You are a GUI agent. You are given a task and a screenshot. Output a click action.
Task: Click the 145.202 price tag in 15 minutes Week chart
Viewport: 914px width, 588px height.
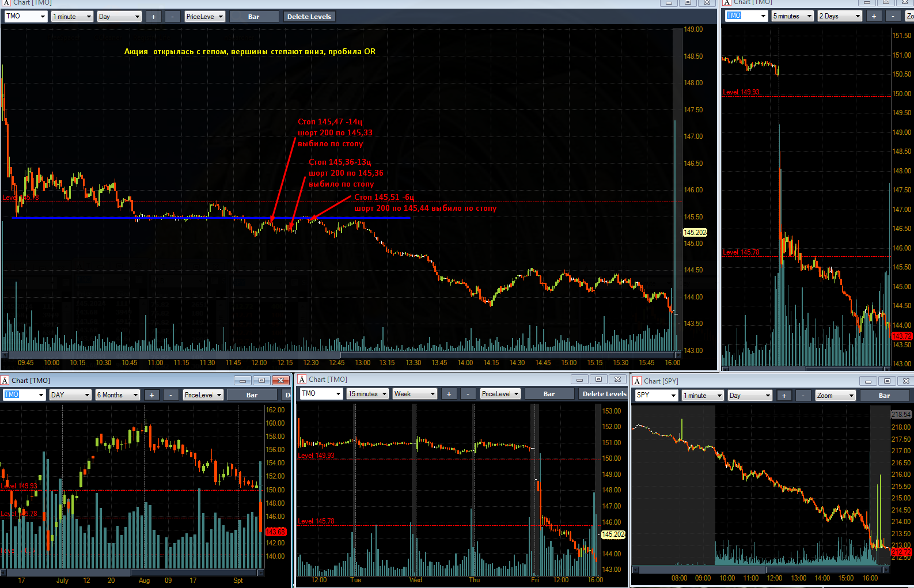tap(613, 534)
